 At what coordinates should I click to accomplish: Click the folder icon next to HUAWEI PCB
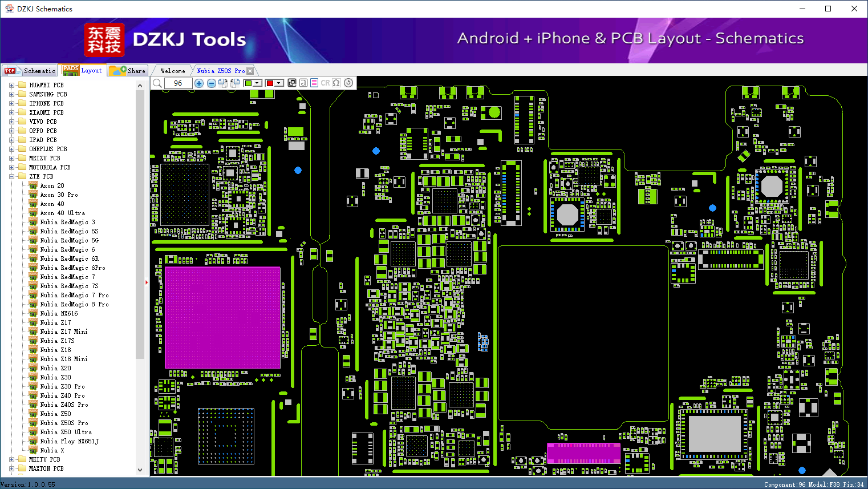point(22,85)
